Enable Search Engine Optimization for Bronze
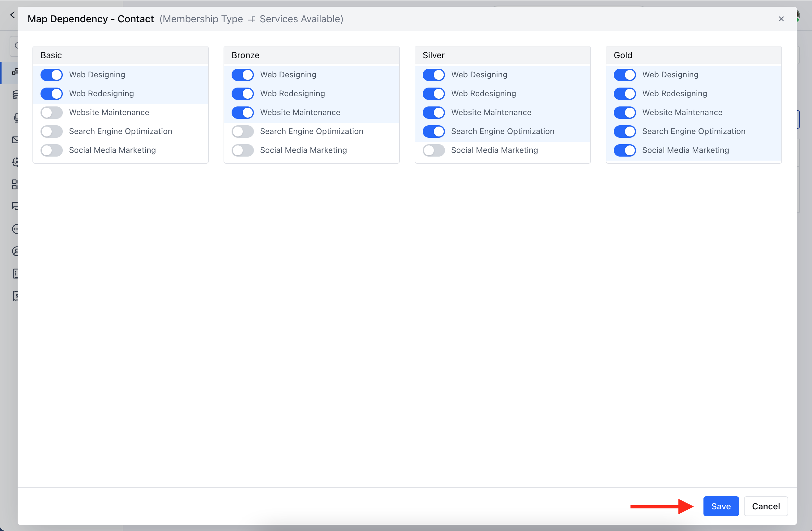This screenshot has width=812, height=531. coord(242,131)
